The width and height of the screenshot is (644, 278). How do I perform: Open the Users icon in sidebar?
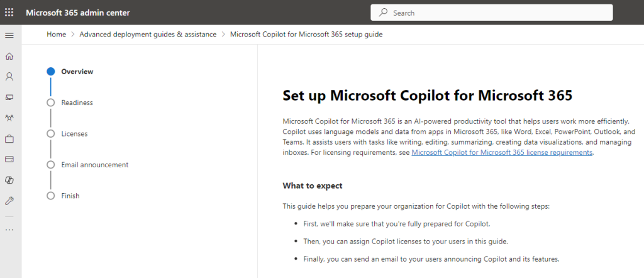pos(9,77)
